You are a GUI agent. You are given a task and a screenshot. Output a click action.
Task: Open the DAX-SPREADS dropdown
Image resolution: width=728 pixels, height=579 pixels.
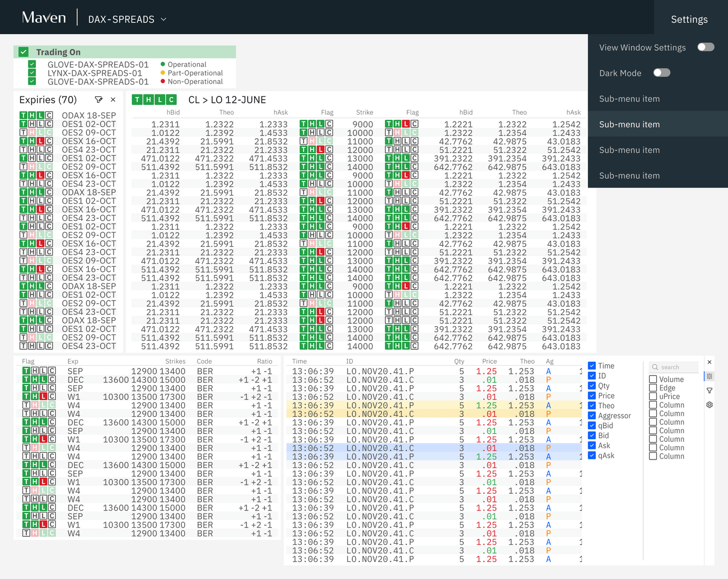pos(127,19)
